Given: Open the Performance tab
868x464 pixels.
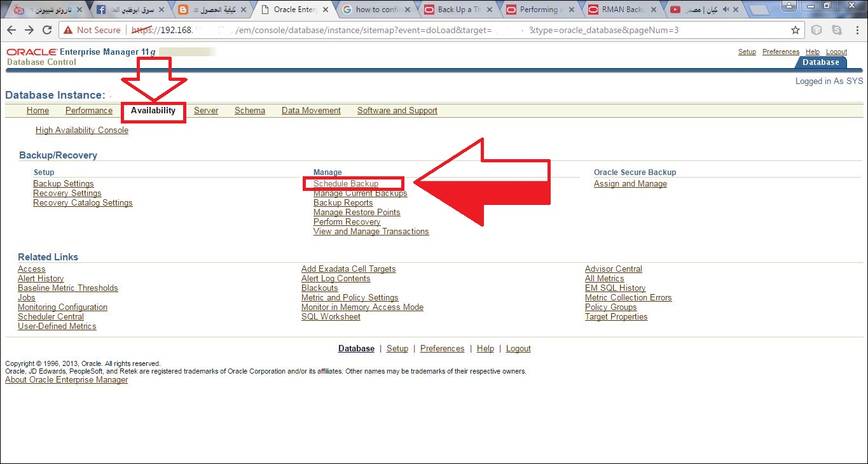Looking at the screenshot, I should click(x=89, y=111).
